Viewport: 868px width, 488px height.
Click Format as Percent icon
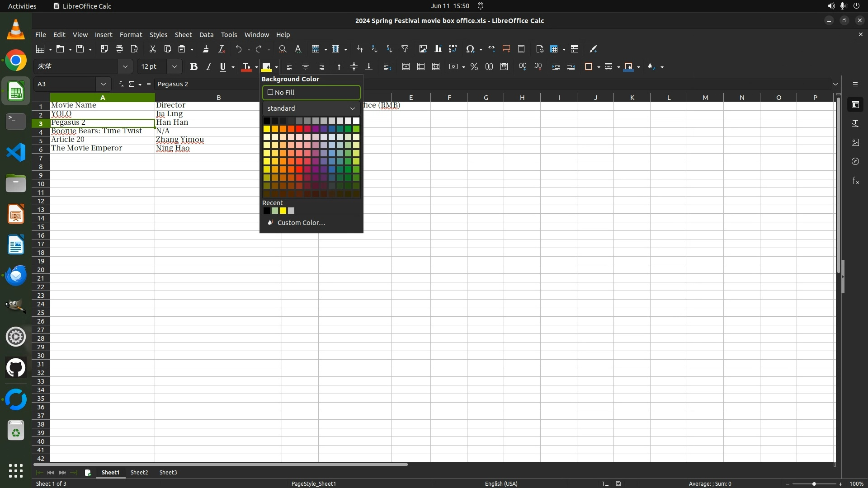[474, 66]
